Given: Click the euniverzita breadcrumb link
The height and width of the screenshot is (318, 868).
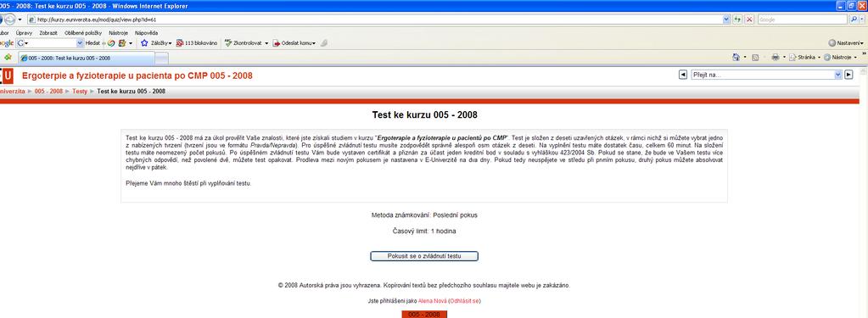Looking at the screenshot, I should (x=12, y=91).
